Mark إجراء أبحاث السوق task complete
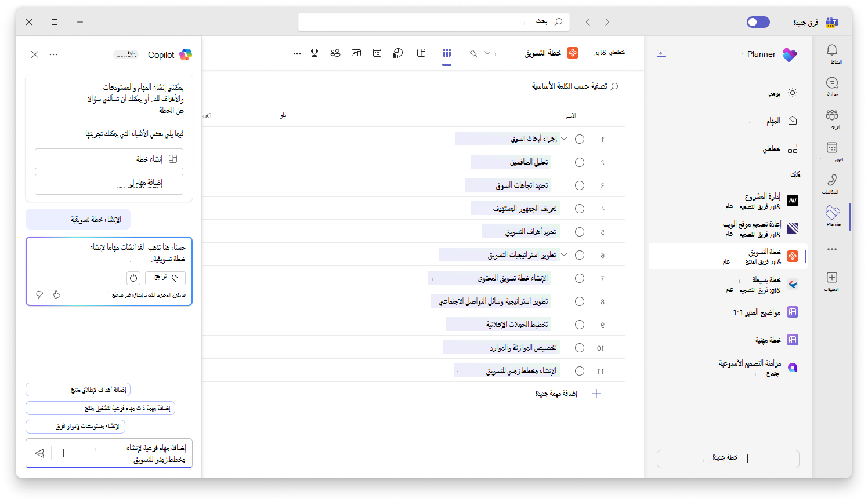 (580, 139)
